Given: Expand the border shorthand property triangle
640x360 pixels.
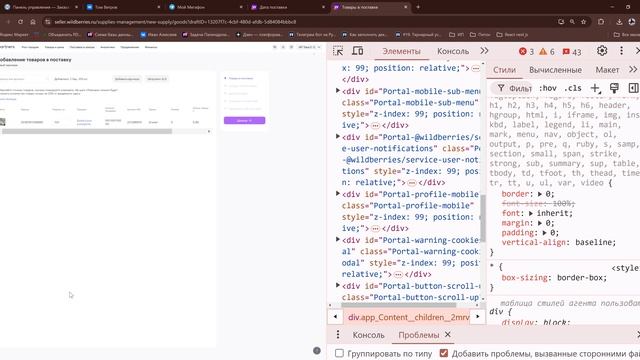Looking at the screenshot, I should (x=540, y=194).
